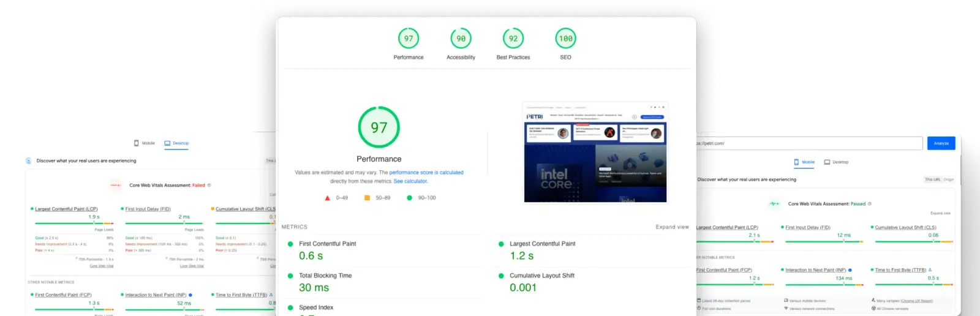Click the large 97 Performance circle

point(379,127)
